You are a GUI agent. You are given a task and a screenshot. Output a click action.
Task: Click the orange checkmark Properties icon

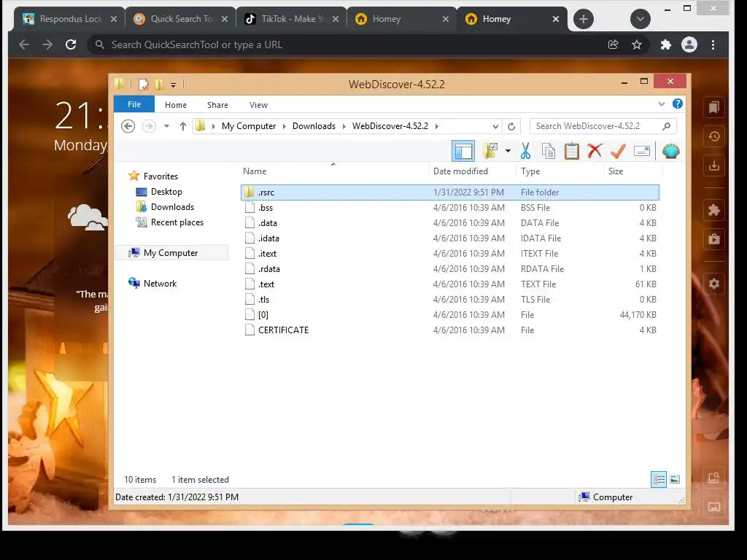point(618,152)
